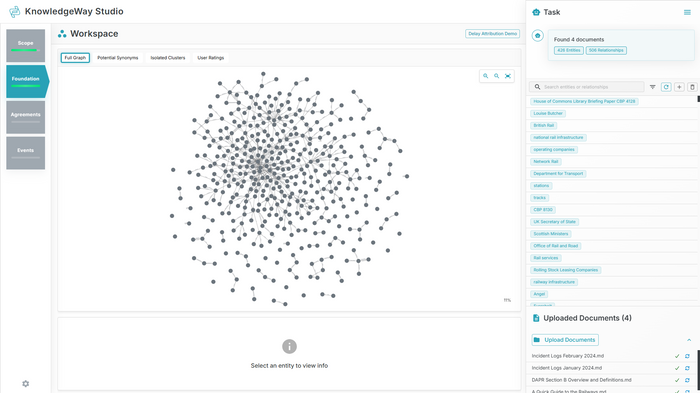Delete entity with trash icon
The image size is (700, 393).
[692, 87]
